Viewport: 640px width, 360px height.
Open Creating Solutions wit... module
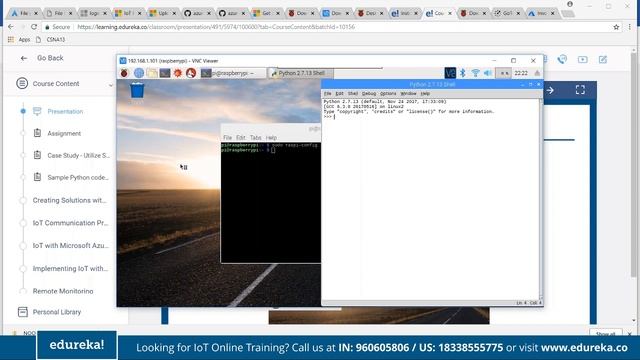click(69, 200)
